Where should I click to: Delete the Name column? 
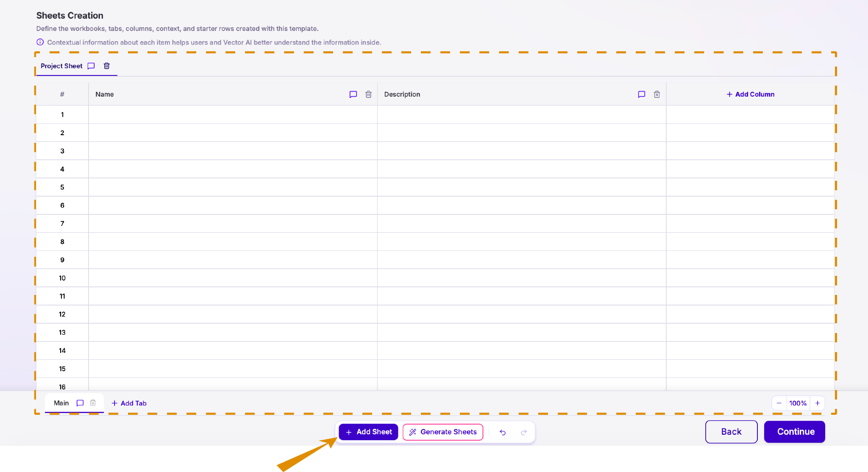368,94
